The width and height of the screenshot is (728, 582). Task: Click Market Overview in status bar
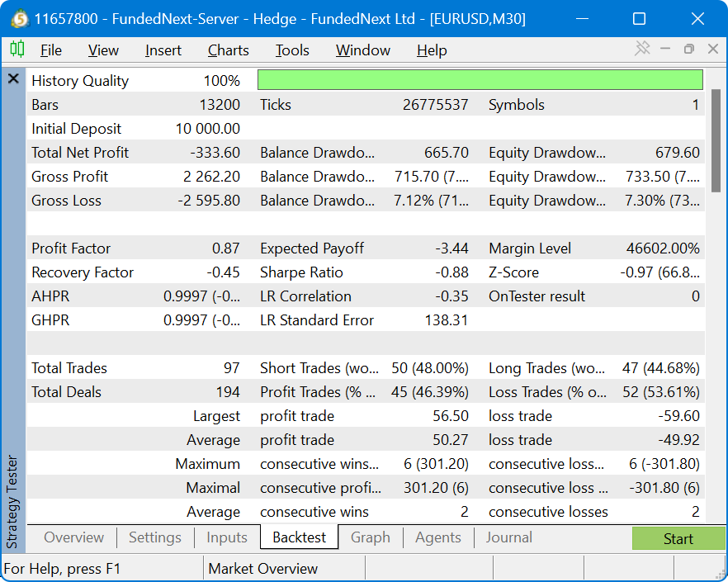point(262,569)
